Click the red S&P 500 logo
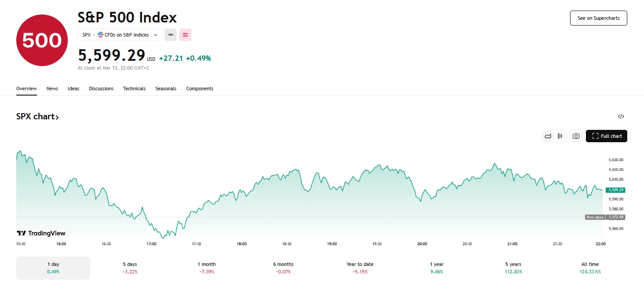This screenshot has height=291, width=644. (41, 40)
